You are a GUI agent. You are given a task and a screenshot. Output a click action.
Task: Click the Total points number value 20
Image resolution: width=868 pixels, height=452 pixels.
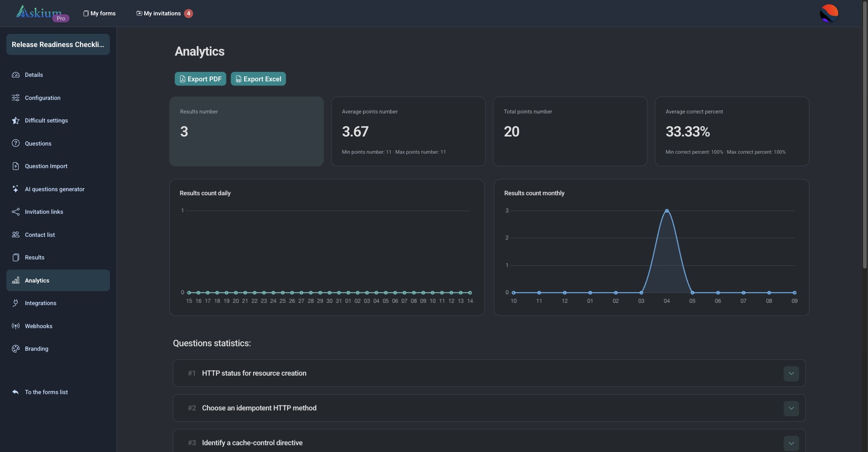pos(512,132)
